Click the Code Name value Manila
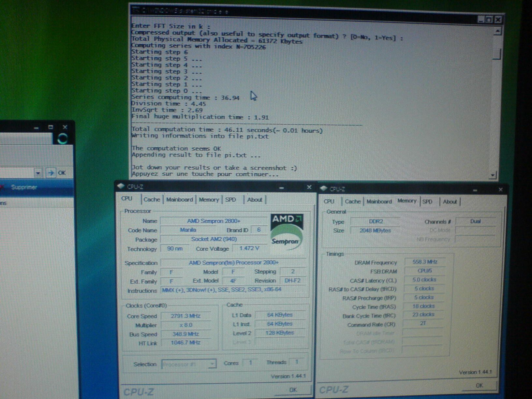532x399 pixels. (x=188, y=230)
